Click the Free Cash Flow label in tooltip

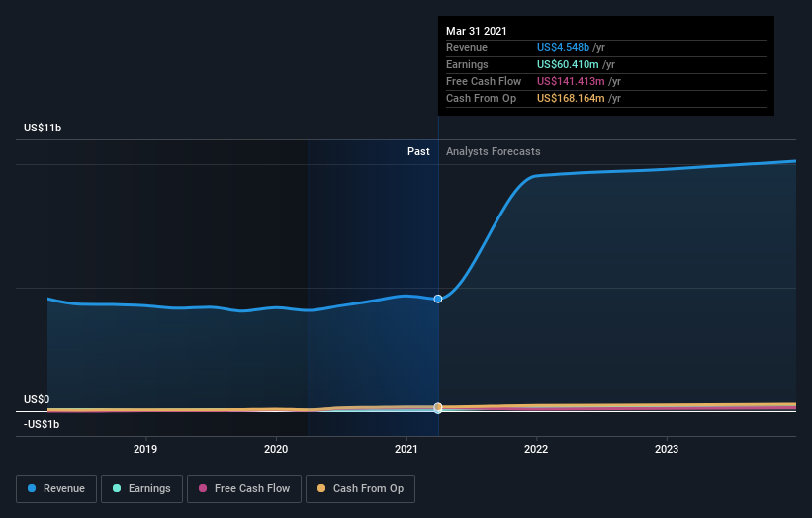484,81
